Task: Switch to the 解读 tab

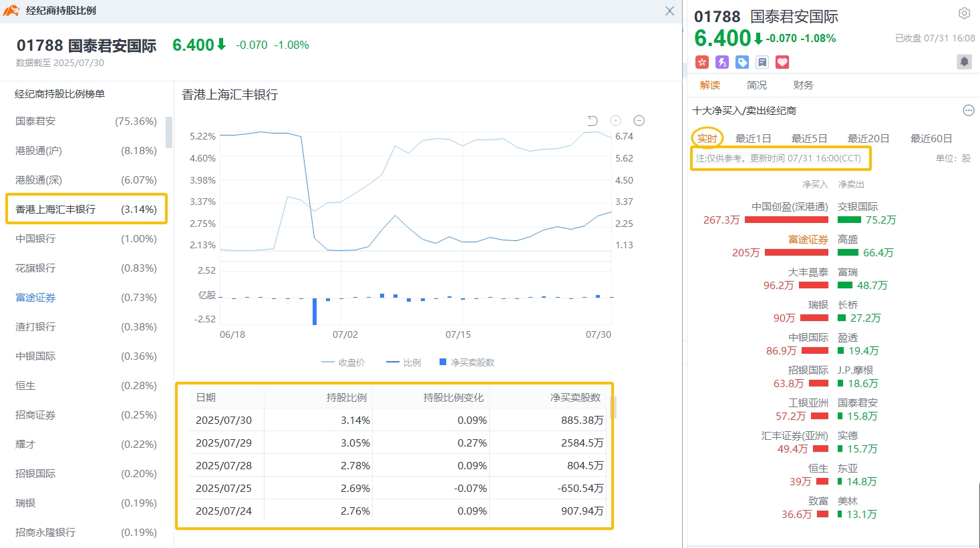Action: [710, 85]
